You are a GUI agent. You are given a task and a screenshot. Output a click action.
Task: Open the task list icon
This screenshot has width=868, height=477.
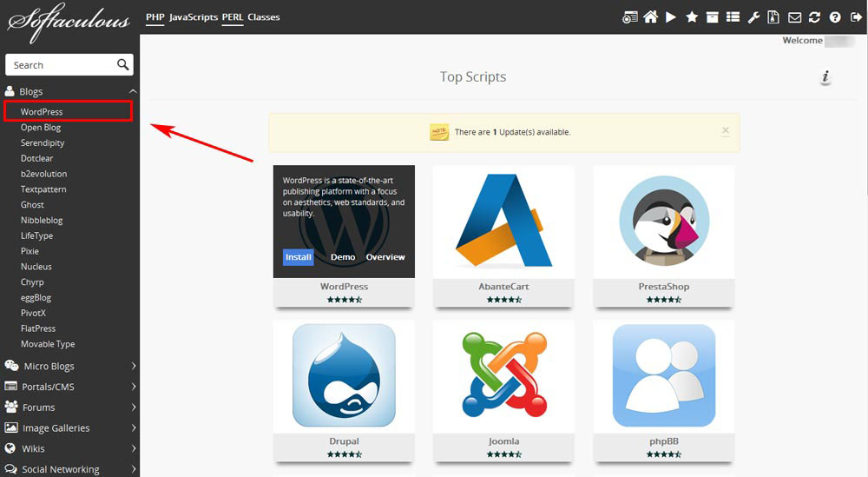[733, 17]
